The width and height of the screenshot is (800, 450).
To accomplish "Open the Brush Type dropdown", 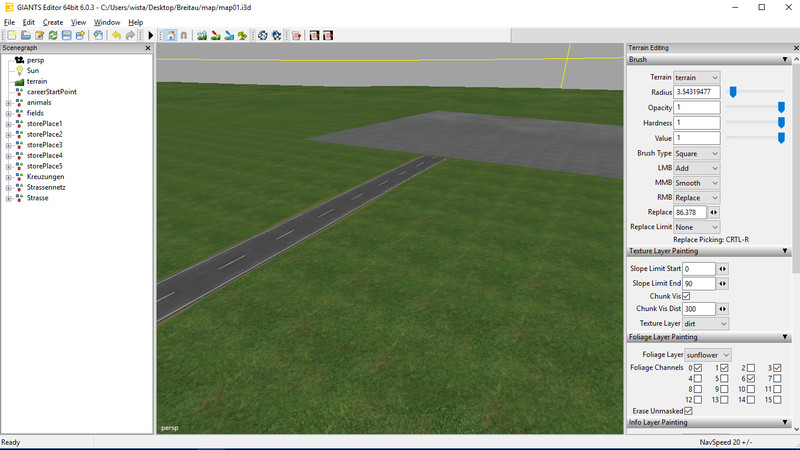I will point(697,154).
